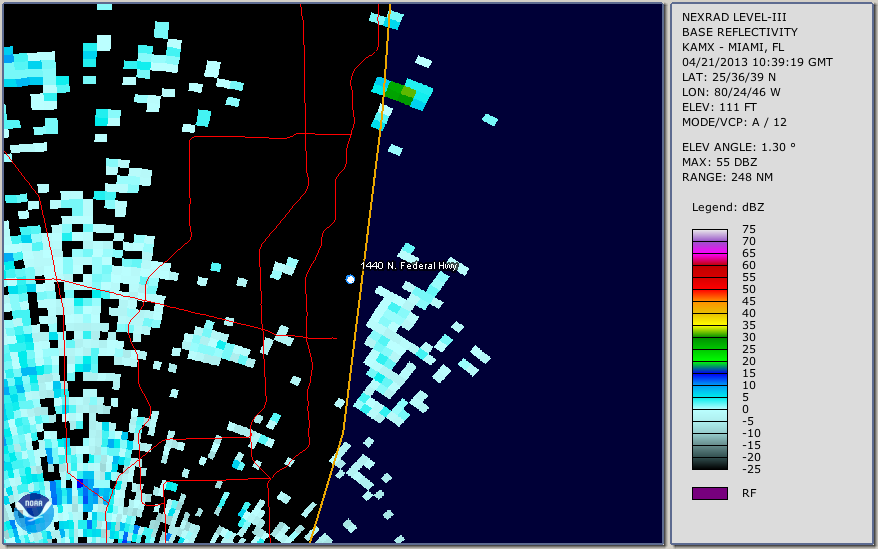Click the green reflectivity cell offshore
This screenshot has width=878, height=549.
point(401,92)
